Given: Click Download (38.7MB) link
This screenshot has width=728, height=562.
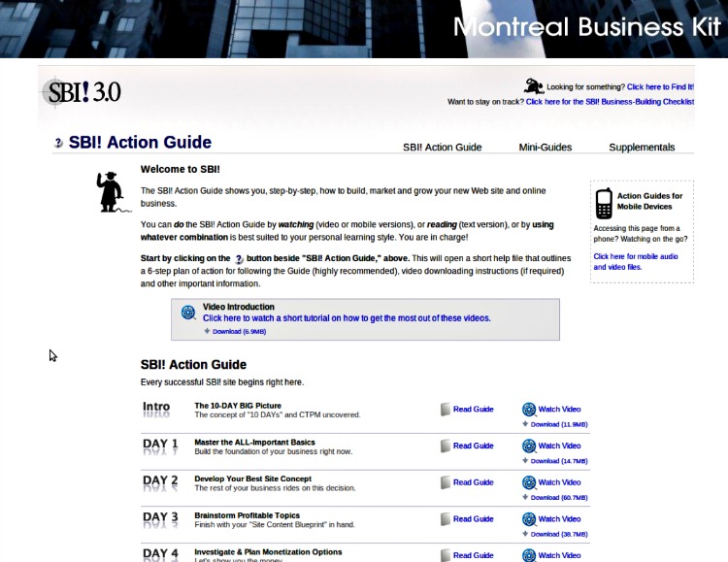Looking at the screenshot, I should (559, 534).
